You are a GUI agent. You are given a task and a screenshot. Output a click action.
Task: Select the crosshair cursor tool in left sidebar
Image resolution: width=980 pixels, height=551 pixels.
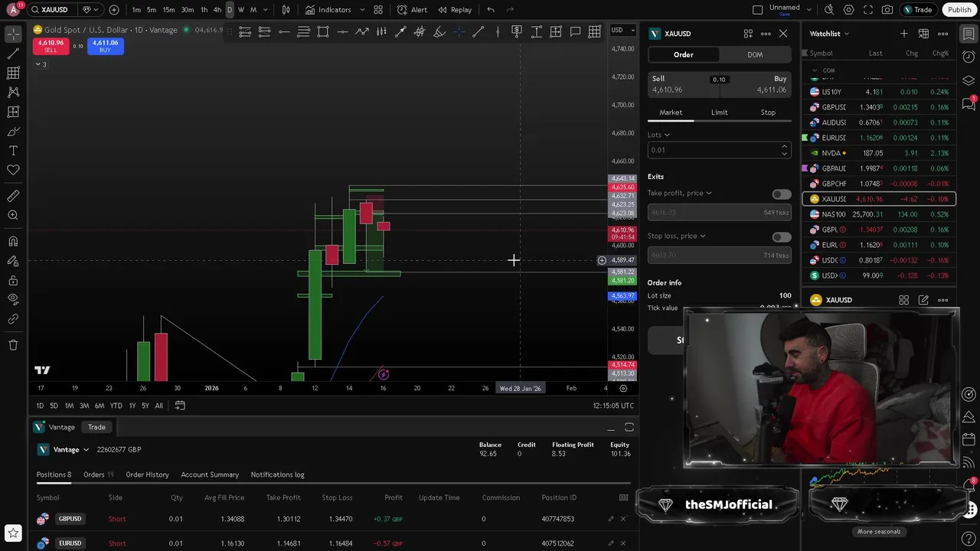coord(13,35)
